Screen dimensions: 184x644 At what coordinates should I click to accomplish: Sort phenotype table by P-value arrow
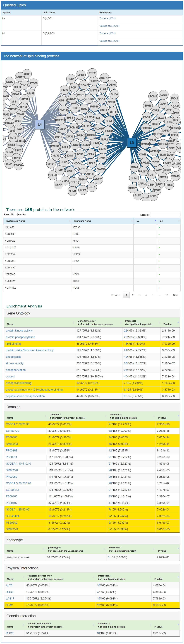point(178,549)
